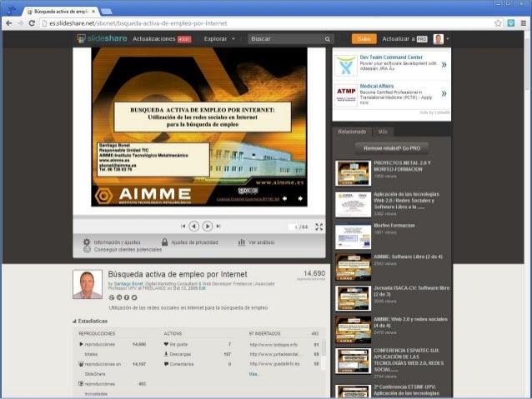Screen dimensions: 532x399
Task: Open Información y ajustes gear
Action: coord(87,242)
